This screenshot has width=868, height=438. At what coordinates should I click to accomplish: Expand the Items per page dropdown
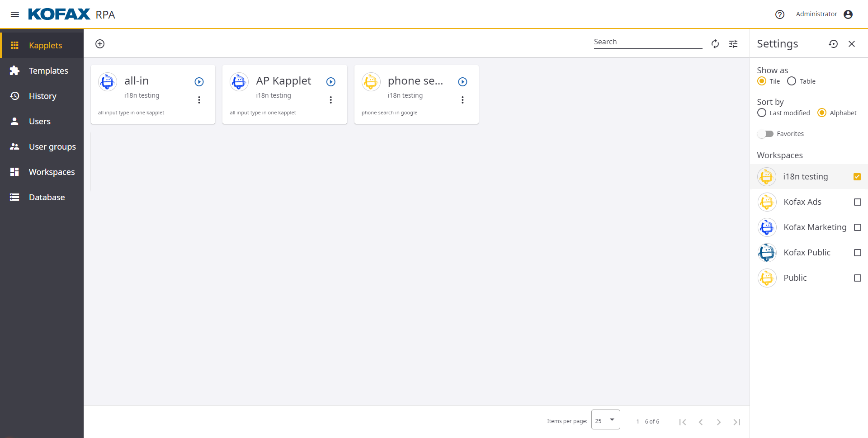[605, 420]
